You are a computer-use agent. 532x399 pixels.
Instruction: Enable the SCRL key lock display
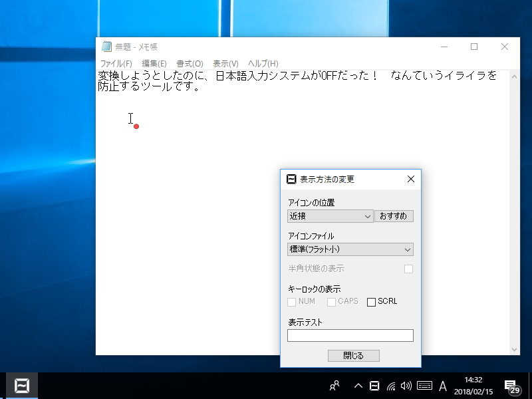pyautogui.click(x=371, y=301)
